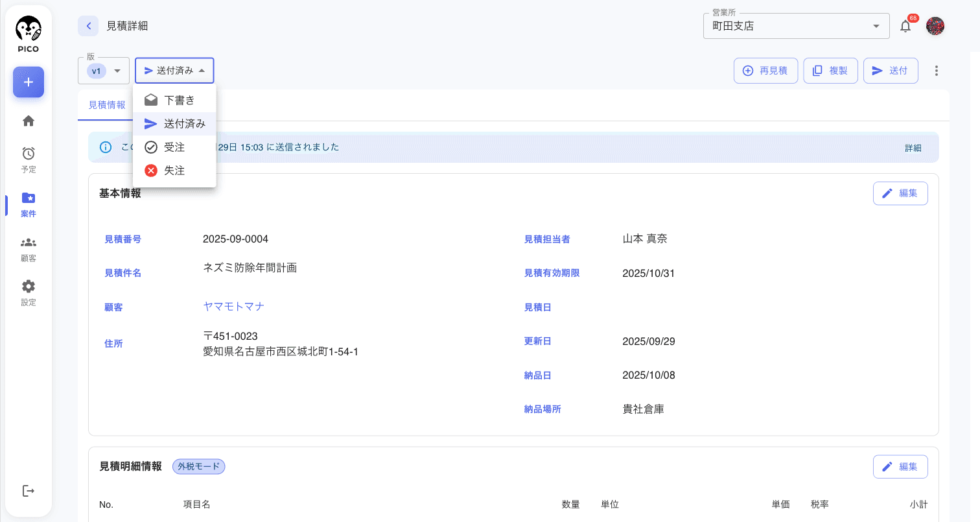This screenshot has width=980, height=522.
Task: Click the 単位 column header
Action: (610, 504)
